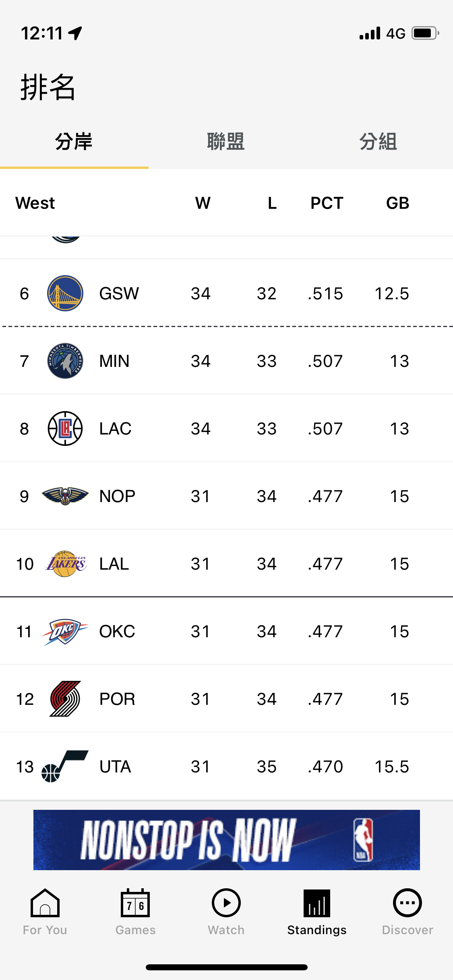
Task: Open the Discover more icon
Action: pyautogui.click(x=407, y=903)
